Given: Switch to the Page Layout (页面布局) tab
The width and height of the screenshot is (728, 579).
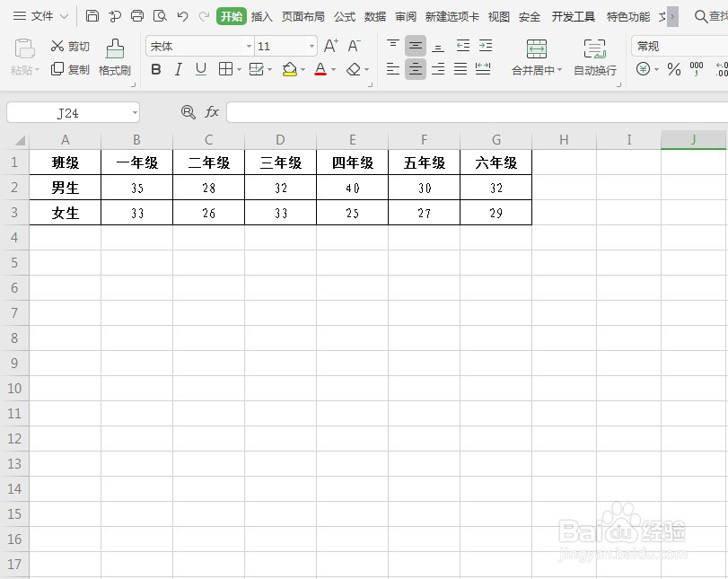Looking at the screenshot, I should pyautogui.click(x=303, y=17).
